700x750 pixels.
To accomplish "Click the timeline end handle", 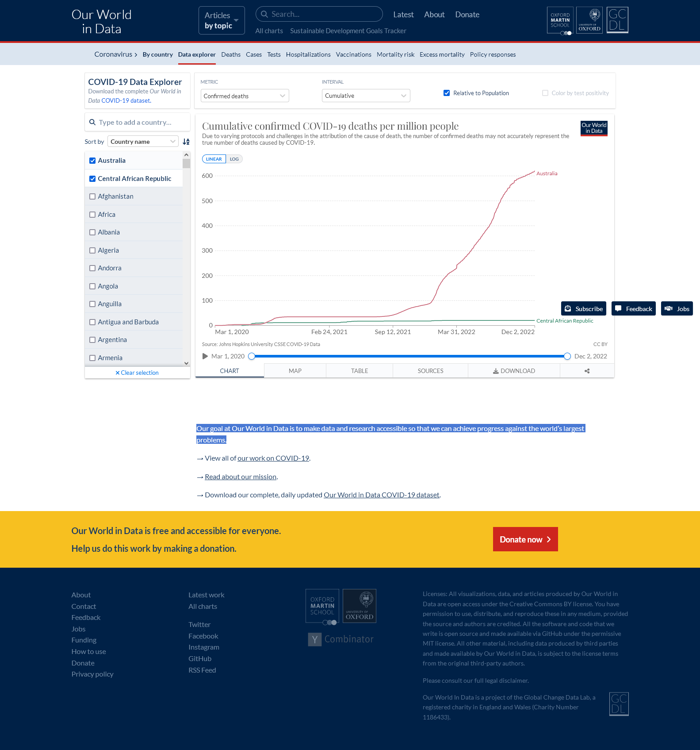I will click(567, 356).
